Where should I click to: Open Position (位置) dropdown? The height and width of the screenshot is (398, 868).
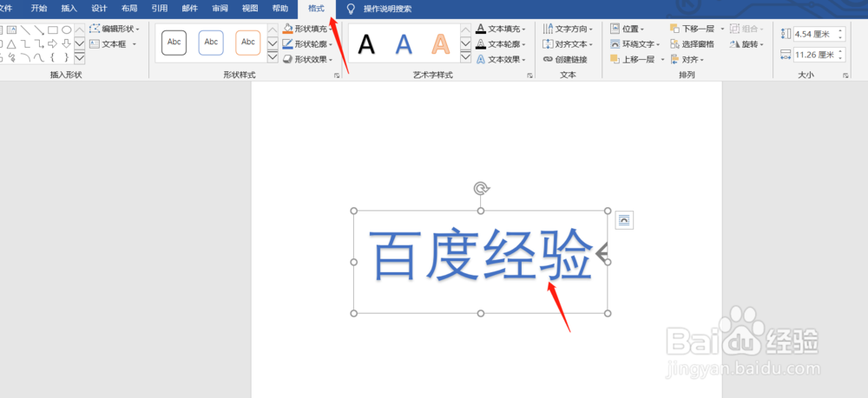pyautogui.click(x=628, y=29)
